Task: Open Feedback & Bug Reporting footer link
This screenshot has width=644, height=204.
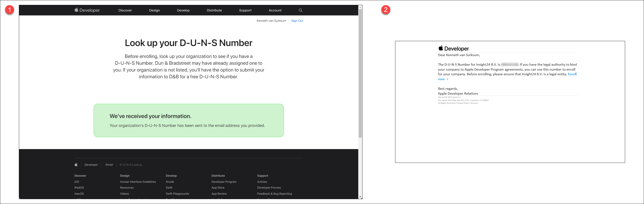Action: coord(275,194)
